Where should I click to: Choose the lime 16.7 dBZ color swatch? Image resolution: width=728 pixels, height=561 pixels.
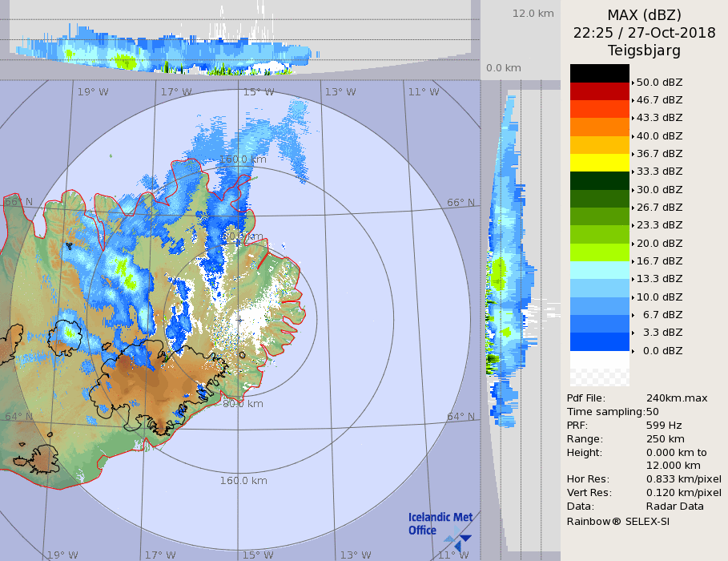click(599, 252)
